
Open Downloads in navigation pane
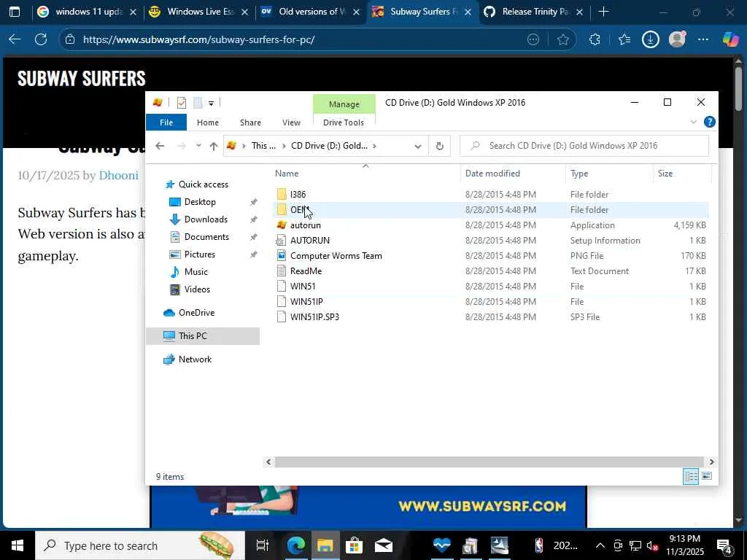pos(206,219)
